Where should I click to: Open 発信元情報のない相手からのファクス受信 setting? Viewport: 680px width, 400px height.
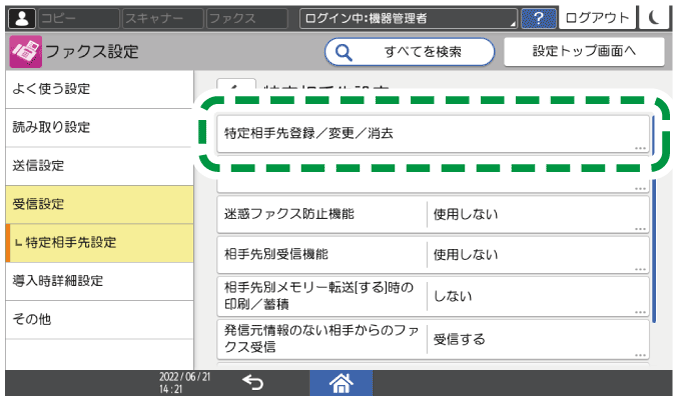point(433,339)
